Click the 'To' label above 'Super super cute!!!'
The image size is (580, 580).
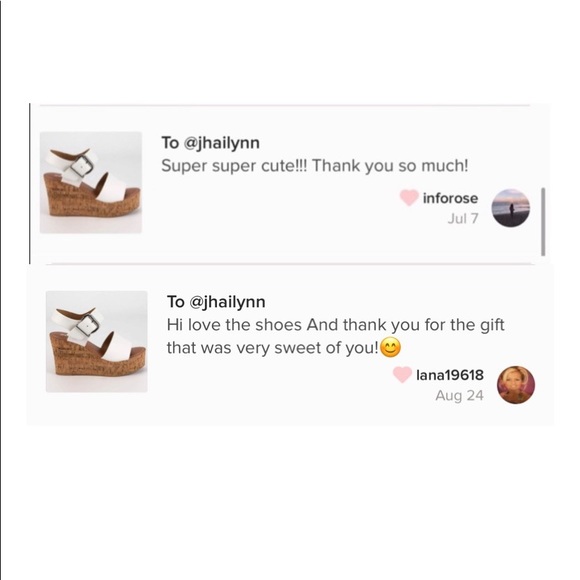tap(170, 143)
